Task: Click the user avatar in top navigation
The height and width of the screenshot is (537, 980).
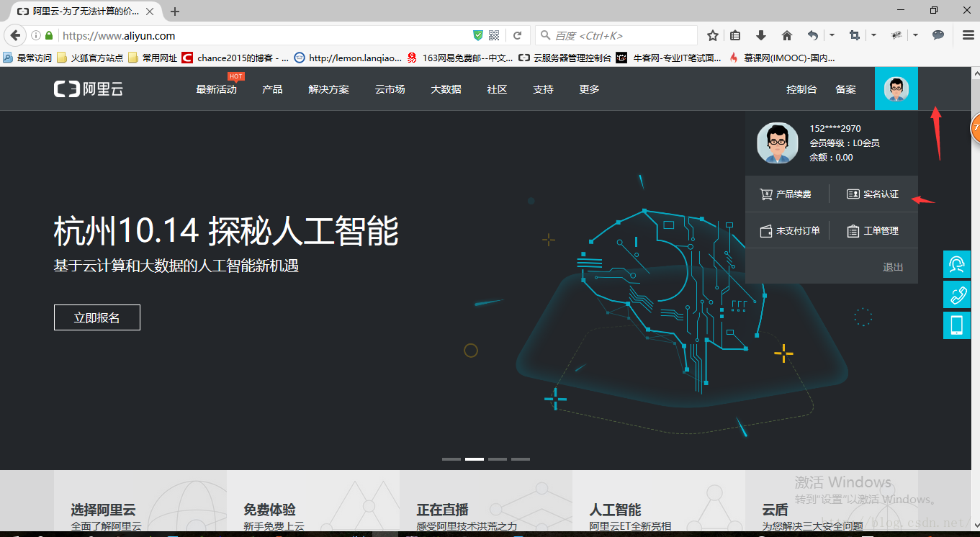Action: click(x=896, y=89)
